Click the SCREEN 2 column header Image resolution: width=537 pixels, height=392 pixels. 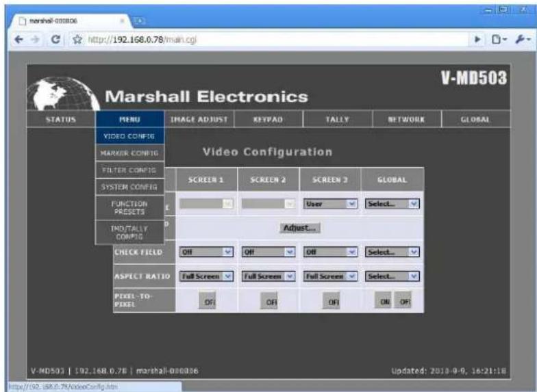(x=268, y=179)
